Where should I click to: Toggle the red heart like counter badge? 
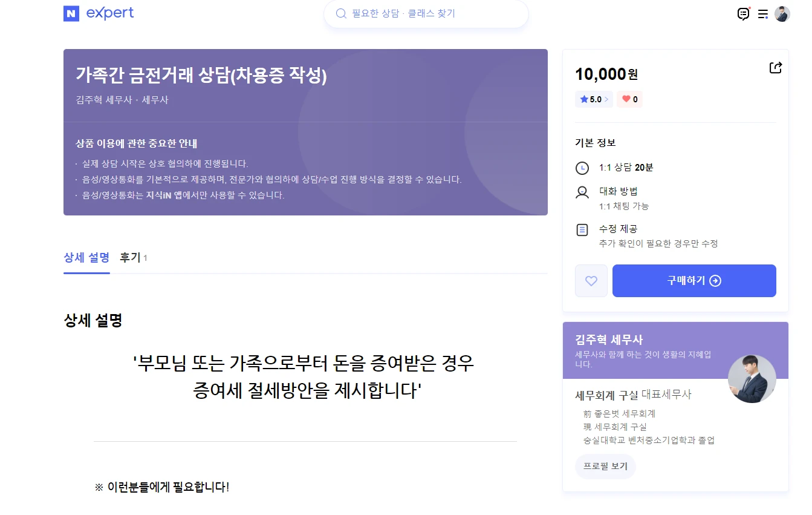tap(629, 99)
